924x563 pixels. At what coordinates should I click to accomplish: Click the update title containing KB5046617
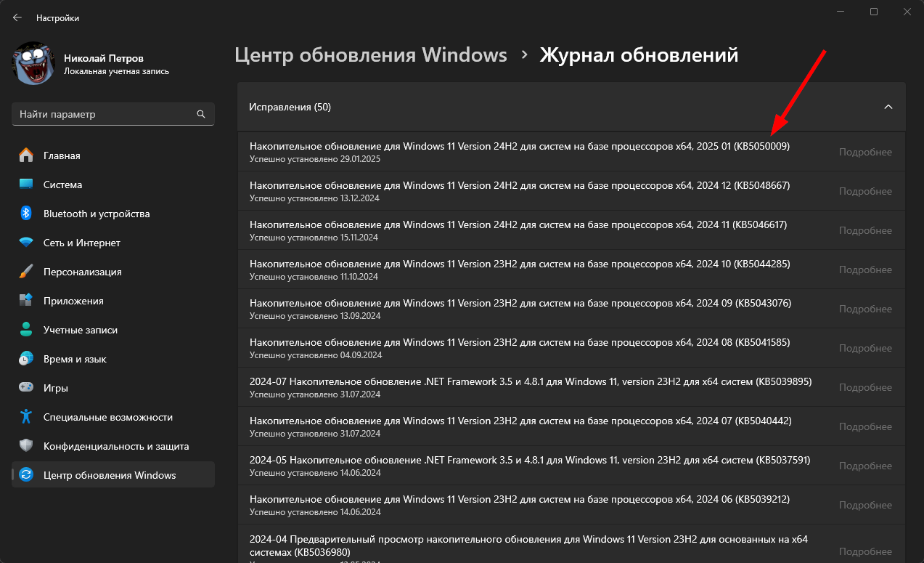[518, 224]
